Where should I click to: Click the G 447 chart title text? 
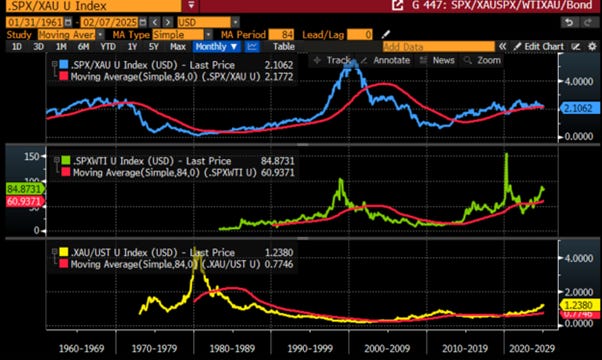pyautogui.click(x=502, y=5)
